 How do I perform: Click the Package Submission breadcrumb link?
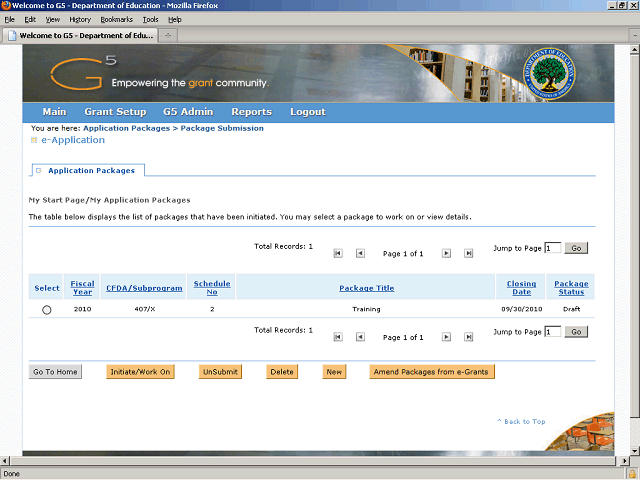tap(222, 128)
